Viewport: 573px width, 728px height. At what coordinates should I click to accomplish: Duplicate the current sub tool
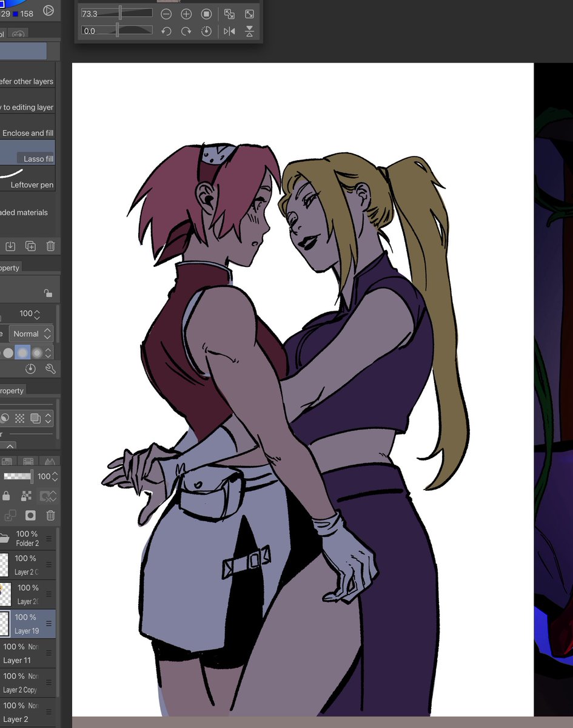[x=30, y=246]
